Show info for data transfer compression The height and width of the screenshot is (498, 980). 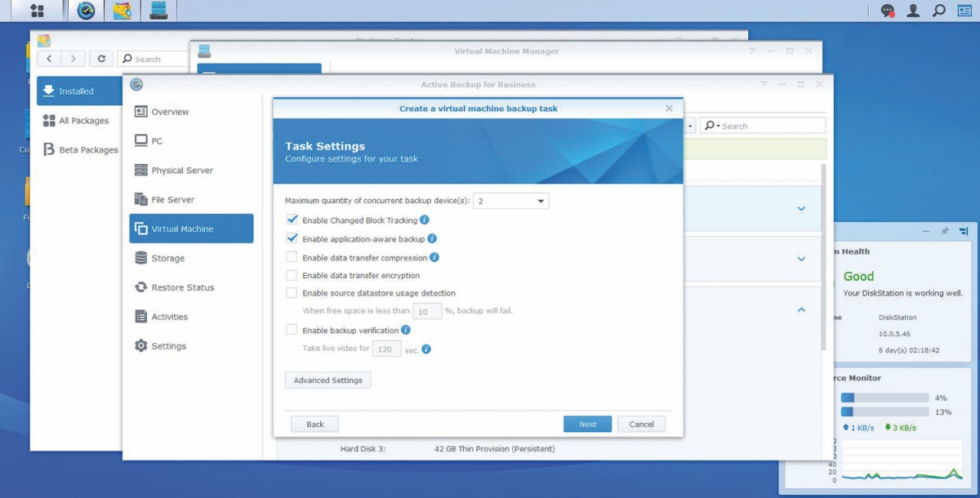click(x=434, y=257)
